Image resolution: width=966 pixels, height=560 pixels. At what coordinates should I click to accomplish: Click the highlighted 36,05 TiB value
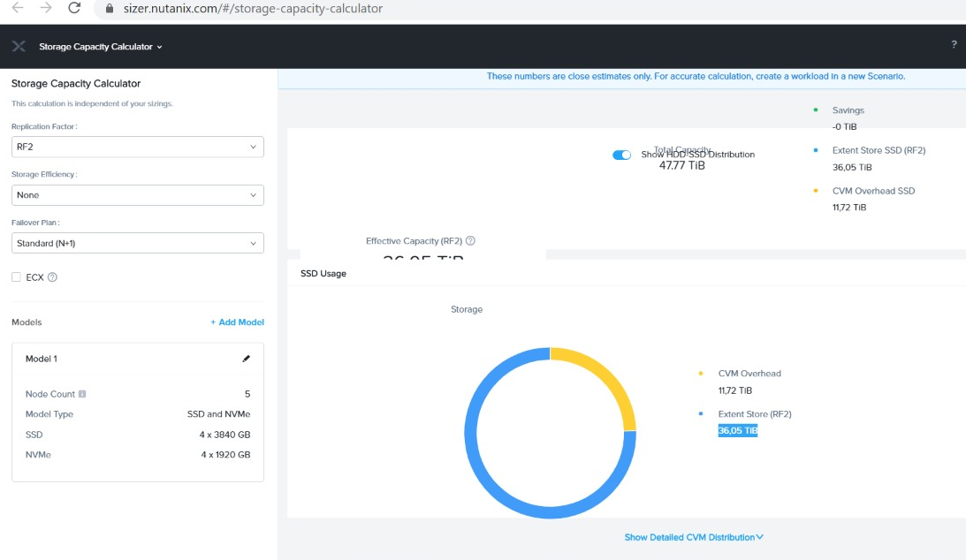[x=737, y=430]
